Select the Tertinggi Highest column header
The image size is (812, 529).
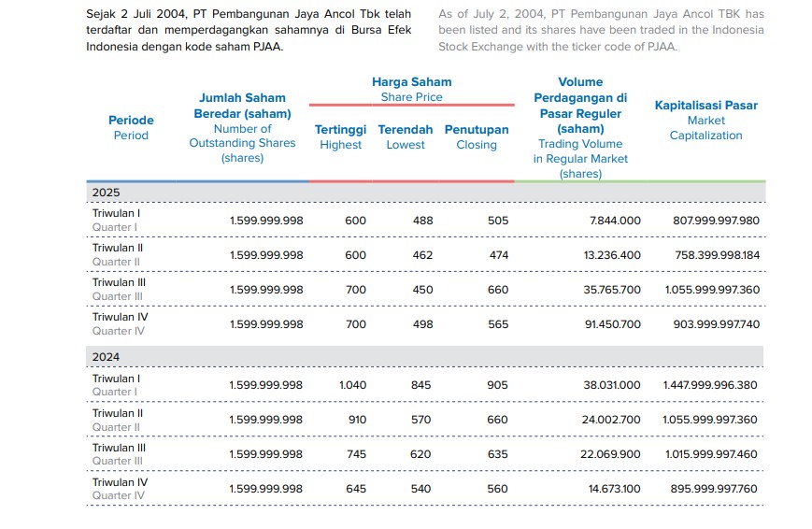click(x=340, y=136)
